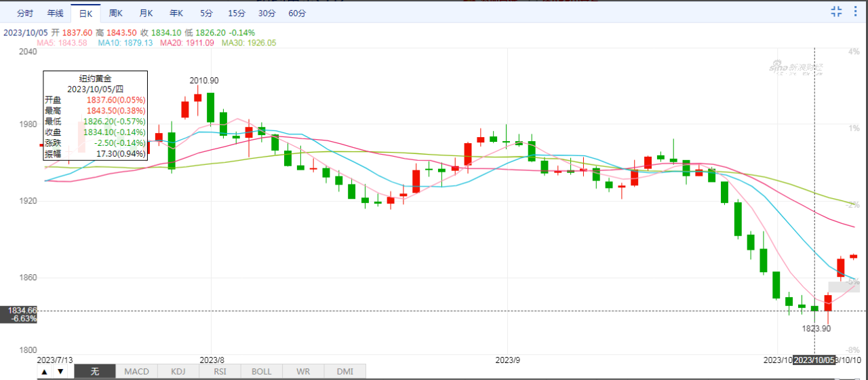Enable the MACD indicator
868x380 pixels.
136,371
